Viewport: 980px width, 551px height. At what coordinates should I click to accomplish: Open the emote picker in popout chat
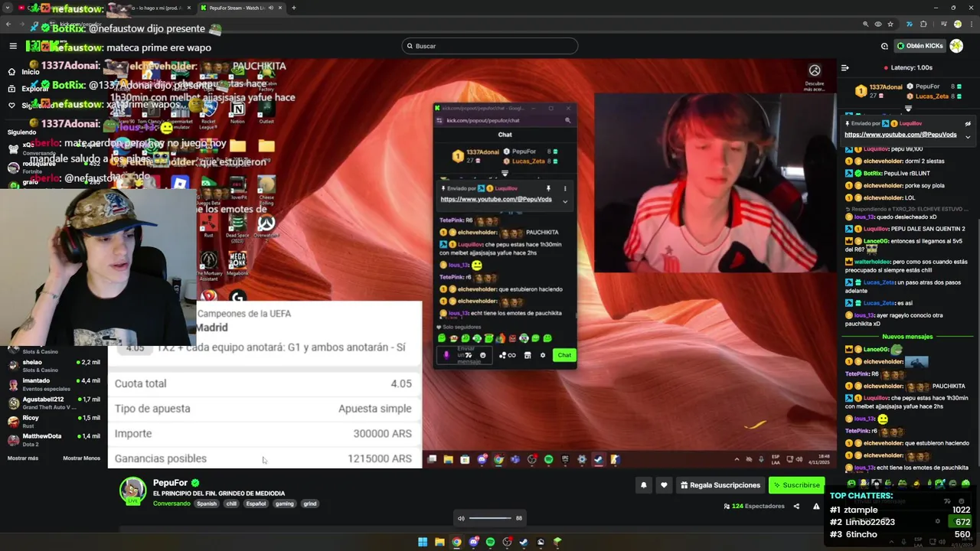(482, 355)
